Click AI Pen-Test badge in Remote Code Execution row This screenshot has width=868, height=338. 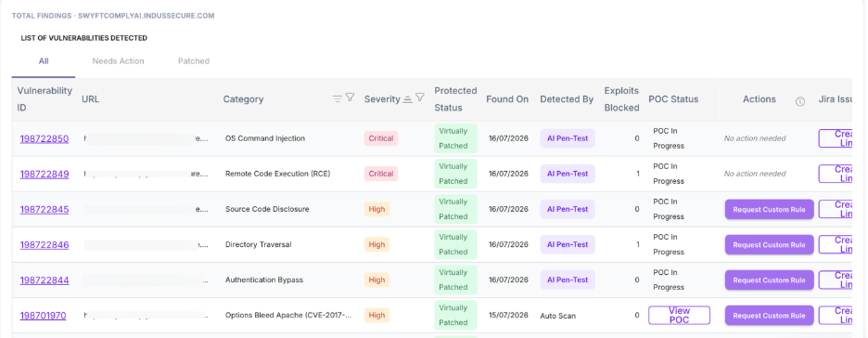tap(568, 174)
